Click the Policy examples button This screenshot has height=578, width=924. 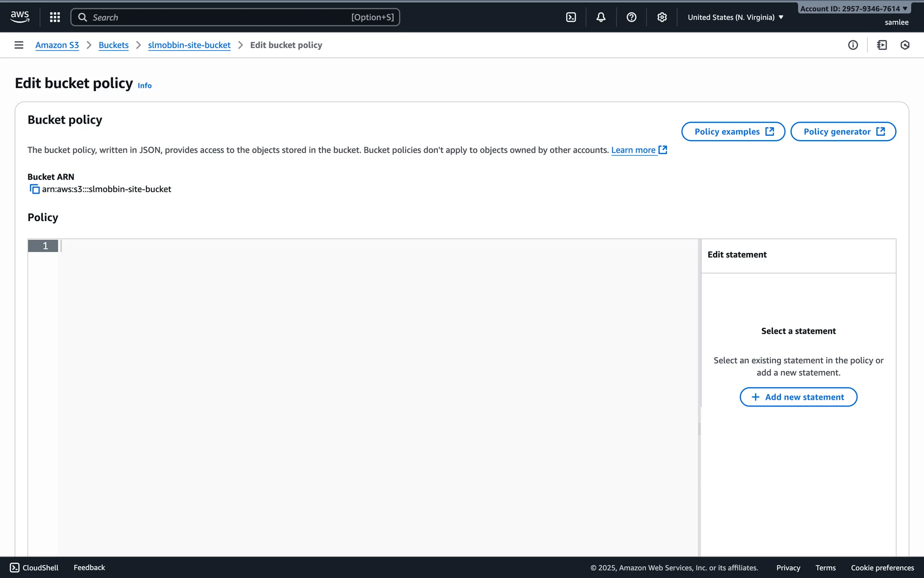[733, 131]
